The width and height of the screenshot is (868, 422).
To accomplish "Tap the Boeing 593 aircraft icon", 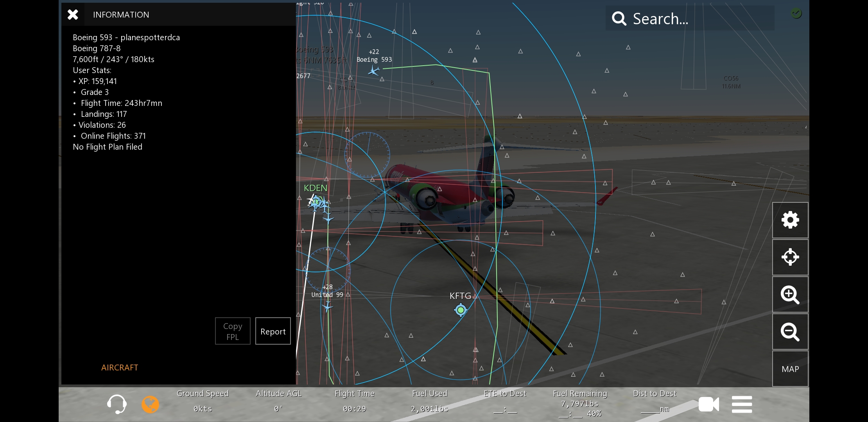I will coord(374,71).
